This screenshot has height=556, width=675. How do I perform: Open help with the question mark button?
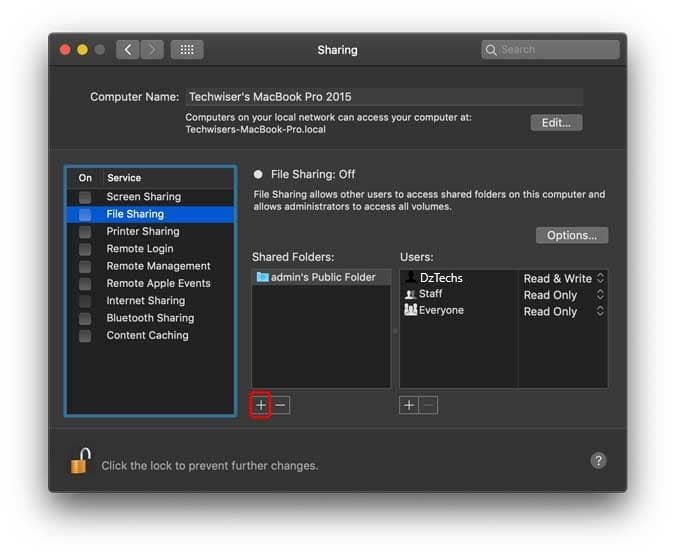coord(598,460)
